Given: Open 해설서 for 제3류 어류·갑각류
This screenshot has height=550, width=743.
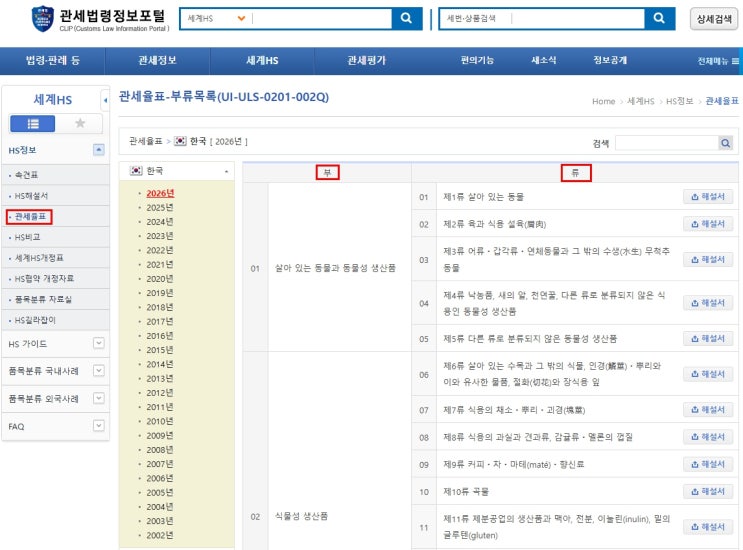Looking at the screenshot, I should (708, 260).
